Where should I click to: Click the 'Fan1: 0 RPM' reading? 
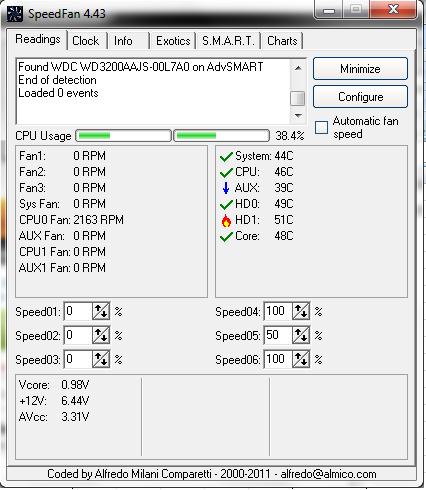click(x=62, y=156)
